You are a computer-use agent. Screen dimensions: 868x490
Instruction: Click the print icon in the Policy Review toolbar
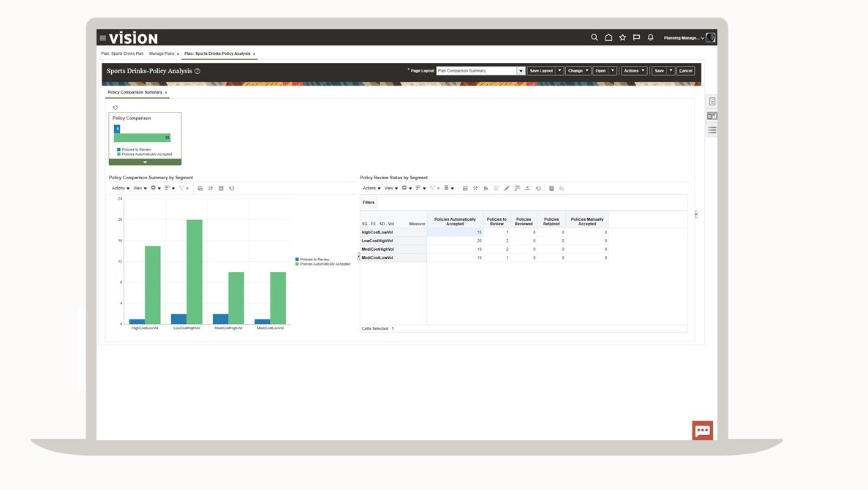[464, 188]
